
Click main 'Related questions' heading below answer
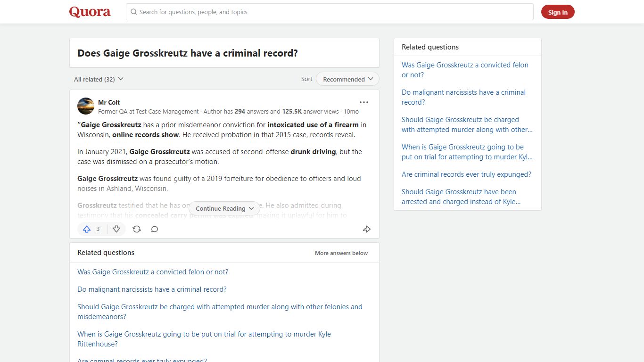(x=106, y=253)
